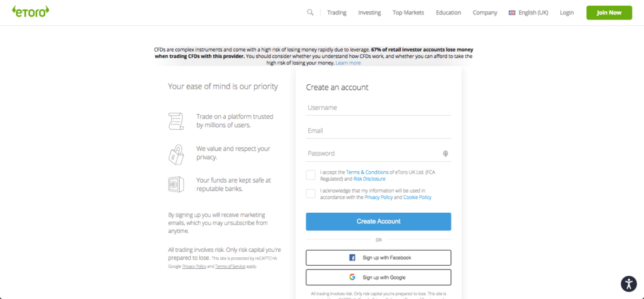Check the Terms & Conditions acceptance box

tap(311, 175)
